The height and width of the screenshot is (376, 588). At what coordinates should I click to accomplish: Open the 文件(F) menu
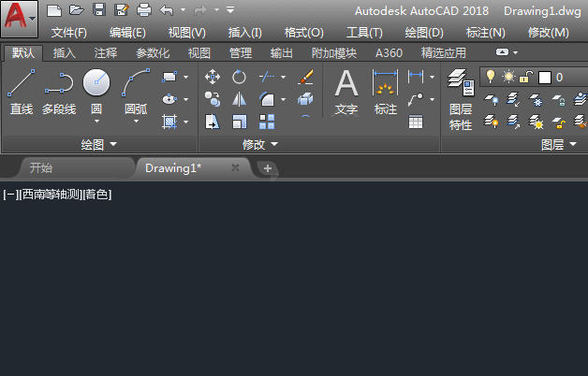pos(69,33)
